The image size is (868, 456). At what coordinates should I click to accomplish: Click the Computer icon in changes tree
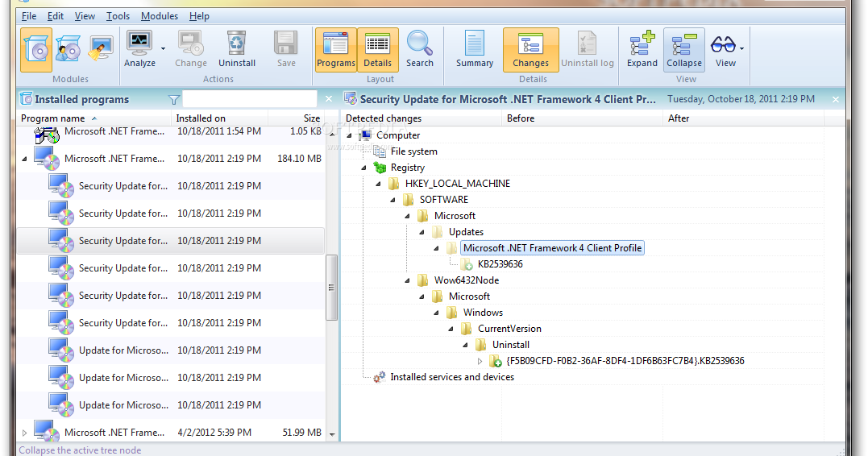click(x=365, y=135)
